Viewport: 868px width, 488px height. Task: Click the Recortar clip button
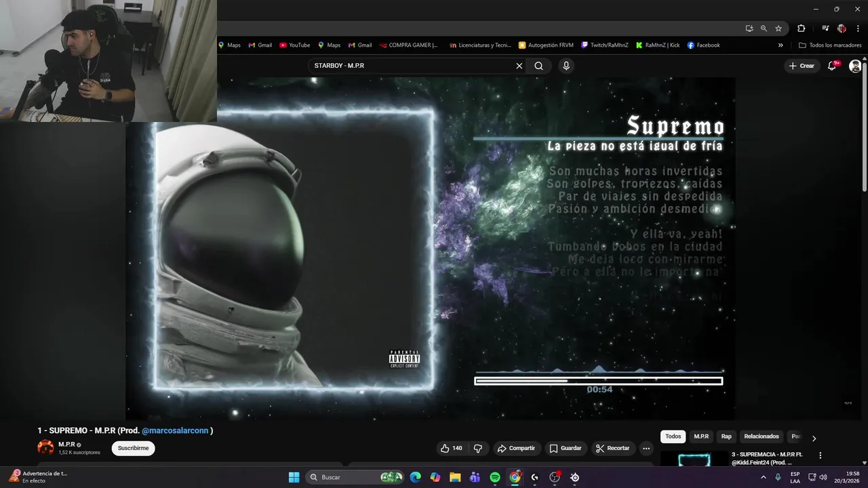click(x=612, y=448)
